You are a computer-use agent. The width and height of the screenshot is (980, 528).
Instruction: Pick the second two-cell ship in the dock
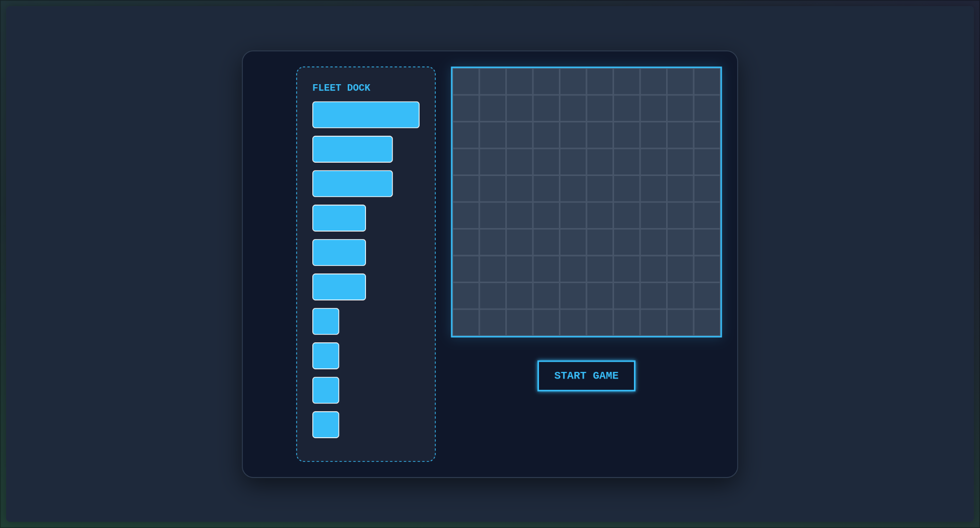pos(339,253)
